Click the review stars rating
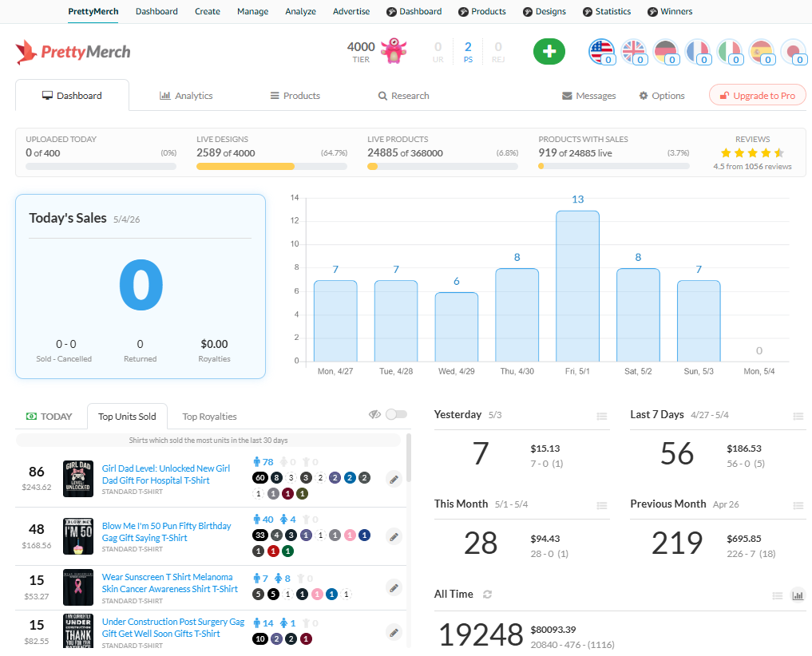The width and height of the screenshot is (812, 656). coord(752,152)
